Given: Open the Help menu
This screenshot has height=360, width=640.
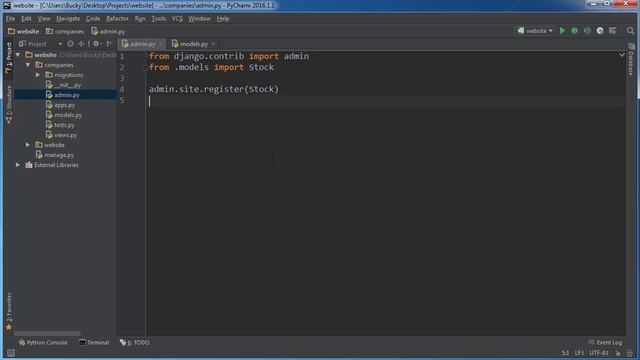Looking at the screenshot, I should [x=223, y=19].
